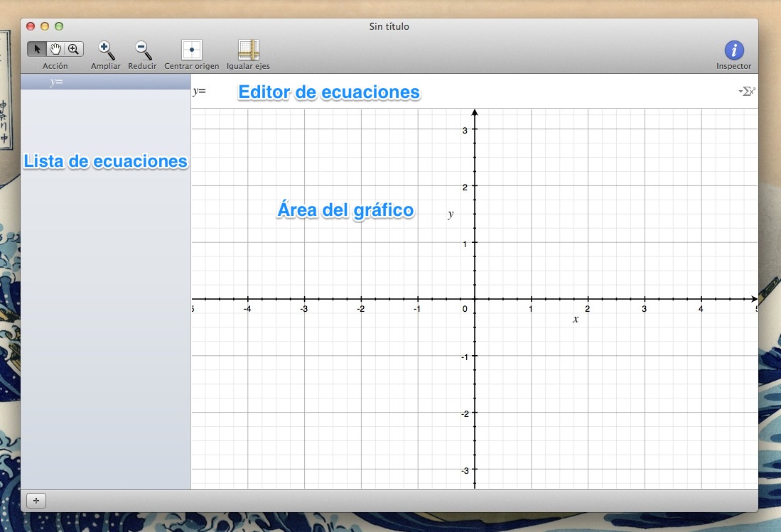Switch the Acción control to zoom mode
This screenshot has height=532, width=781.
pyautogui.click(x=73, y=49)
